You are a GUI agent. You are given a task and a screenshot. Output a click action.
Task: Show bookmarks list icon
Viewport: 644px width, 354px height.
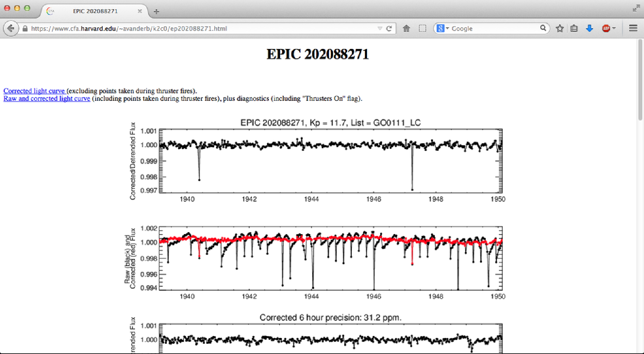pyautogui.click(x=574, y=28)
